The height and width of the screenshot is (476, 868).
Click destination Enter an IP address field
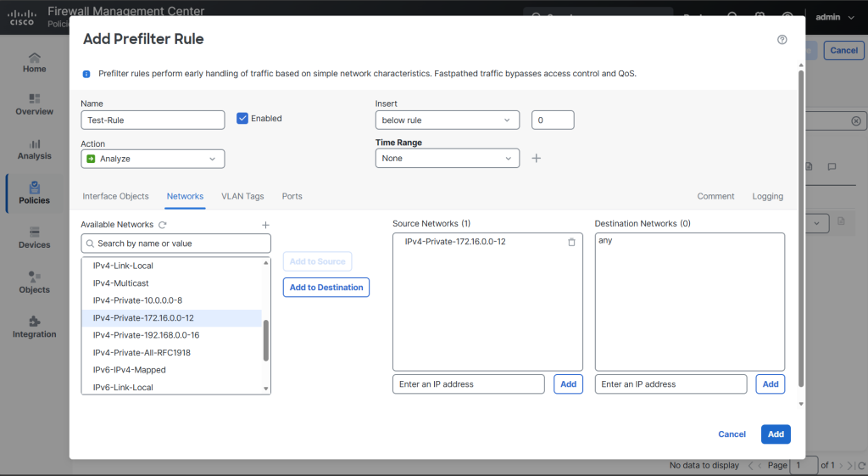670,384
